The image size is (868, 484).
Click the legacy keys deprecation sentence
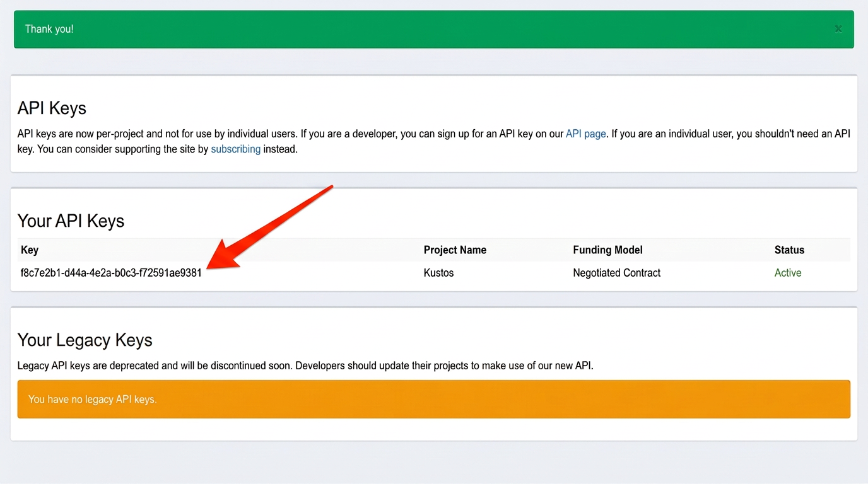pyautogui.click(x=305, y=366)
